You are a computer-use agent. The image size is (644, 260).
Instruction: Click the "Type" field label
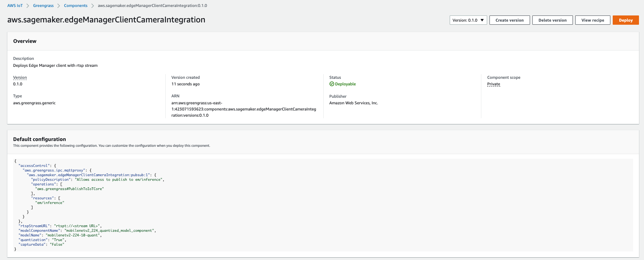coord(17,96)
